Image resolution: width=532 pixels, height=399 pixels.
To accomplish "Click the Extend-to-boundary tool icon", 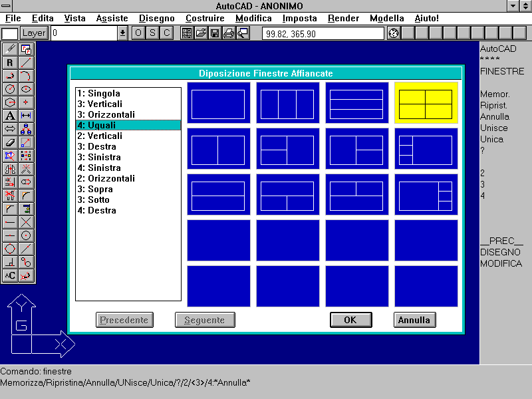I will (x=10, y=182).
